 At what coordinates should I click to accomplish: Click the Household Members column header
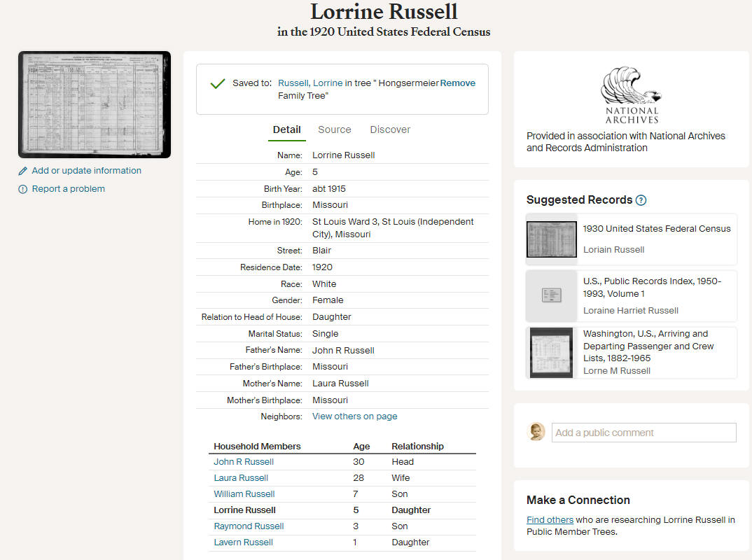[x=257, y=447]
